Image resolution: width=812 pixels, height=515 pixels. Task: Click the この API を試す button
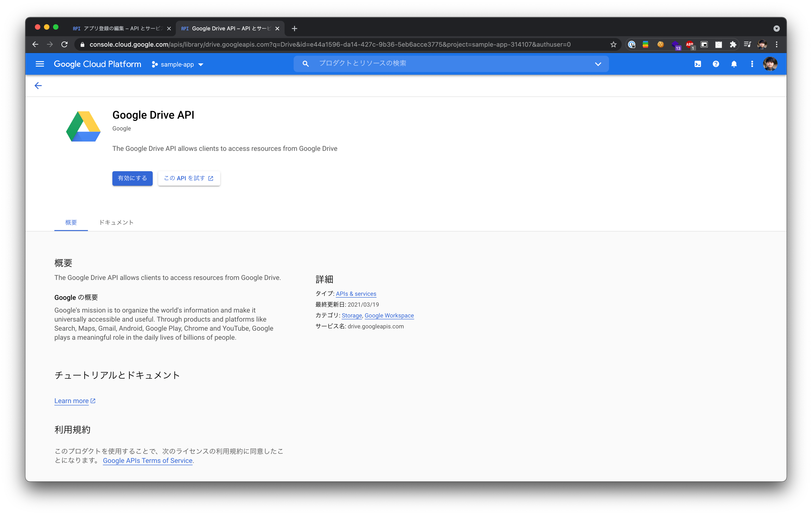189,178
